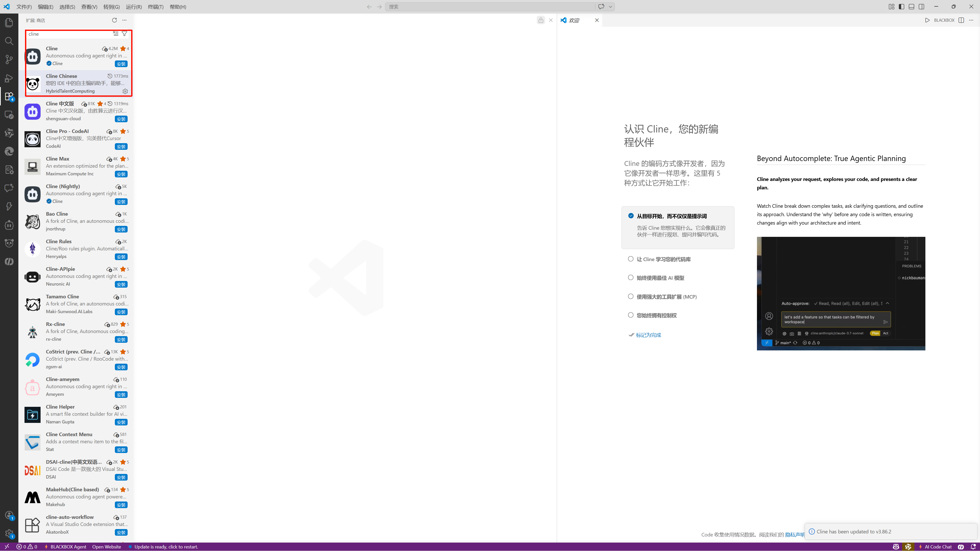
Task: Toggle the secondary side bar
Action: coord(921,6)
